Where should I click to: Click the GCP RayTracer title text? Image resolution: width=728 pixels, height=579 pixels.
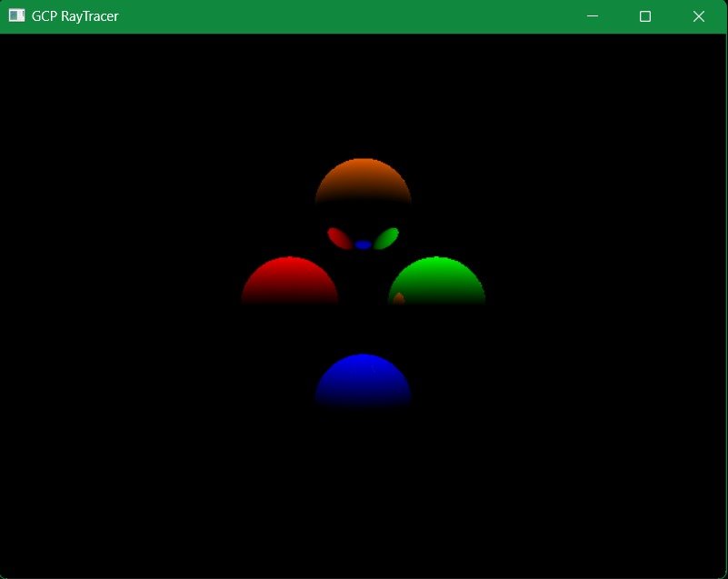coord(75,16)
